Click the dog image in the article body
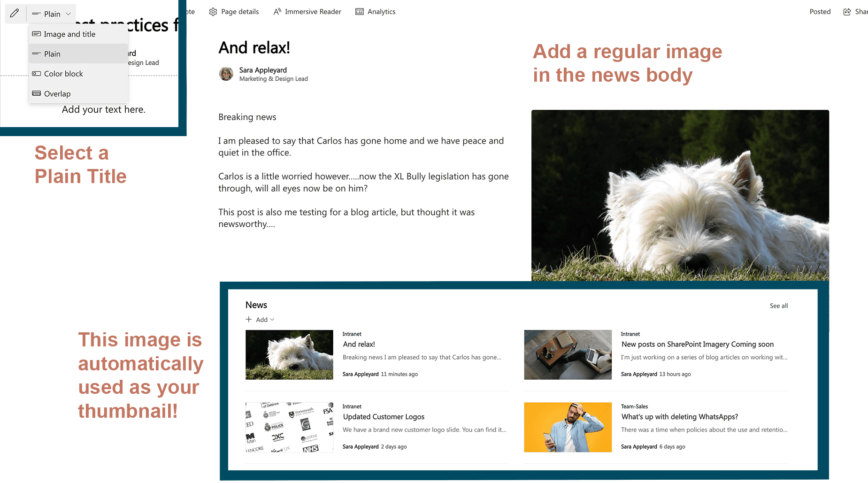The image size is (868, 483). point(680,195)
